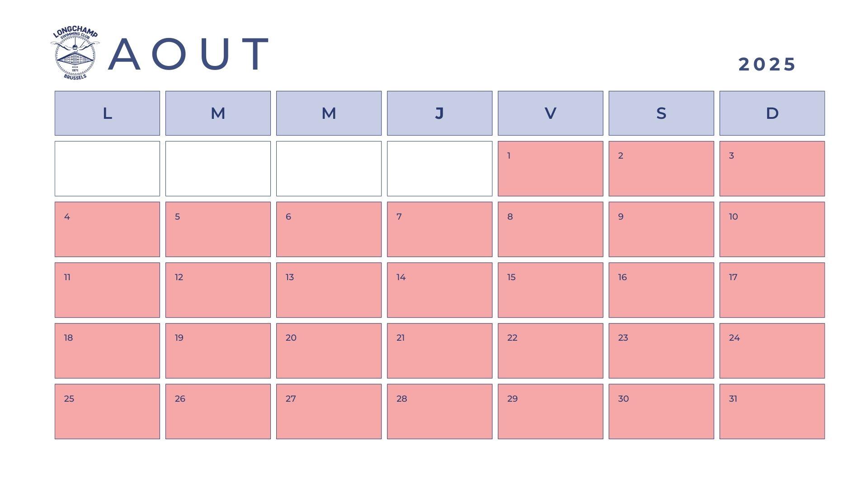Viewport: 868px width, 488px height.
Task: Select the D (Dimanche) header cell
Action: pos(772,113)
